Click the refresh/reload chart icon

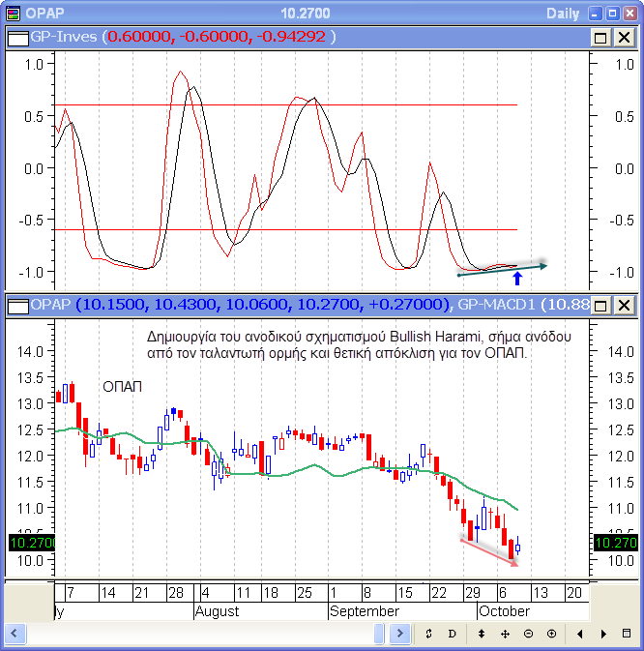point(428,634)
